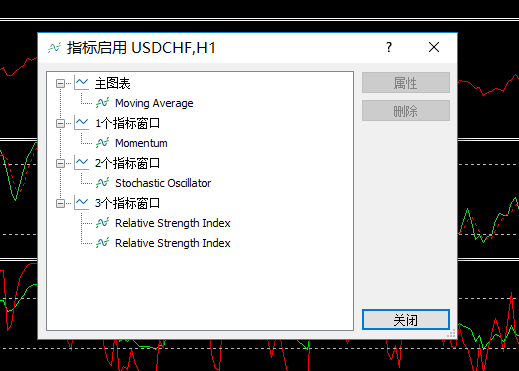519x371 pixels.
Task: Click the dialog resize grip corner
Action: pyautogui.click(x=451, y=334)
